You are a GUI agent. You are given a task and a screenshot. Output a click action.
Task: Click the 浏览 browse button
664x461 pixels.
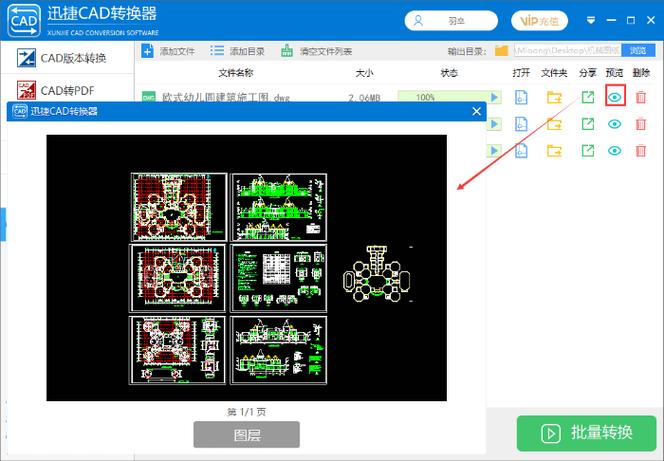click(x=638, y=51)
